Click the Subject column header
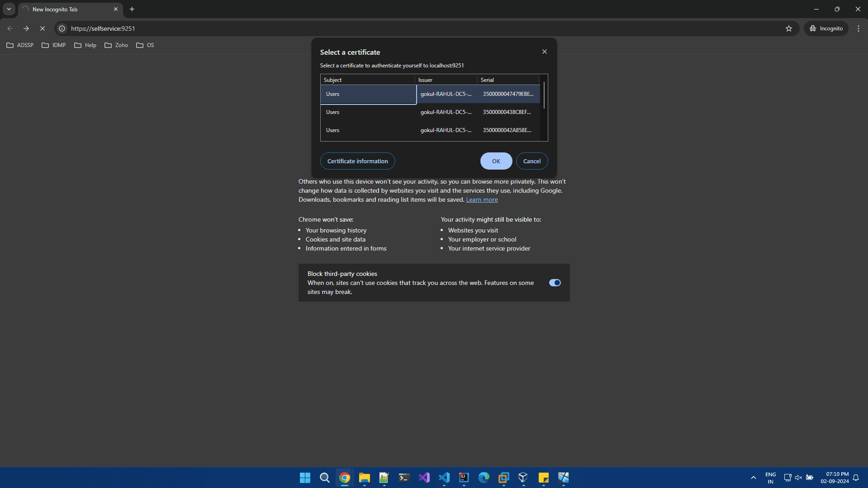Viewport: 868px width, 488px height. coord(368,80)
